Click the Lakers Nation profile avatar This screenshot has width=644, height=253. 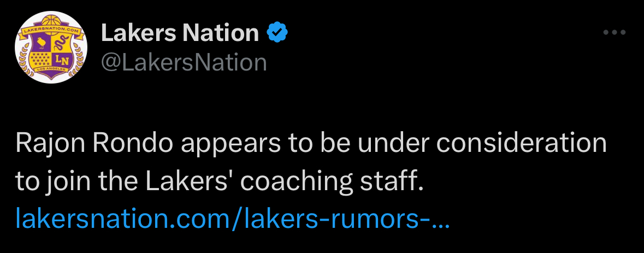pos(52,48)
